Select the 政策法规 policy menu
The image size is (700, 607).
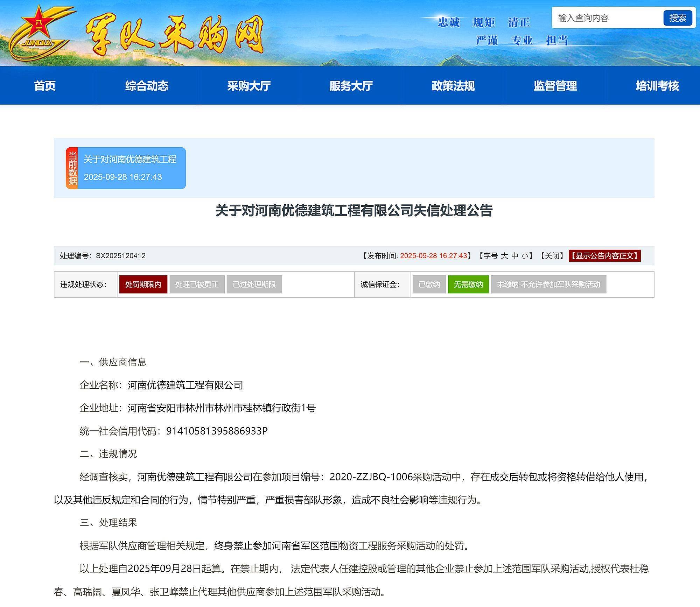[453, 86]
